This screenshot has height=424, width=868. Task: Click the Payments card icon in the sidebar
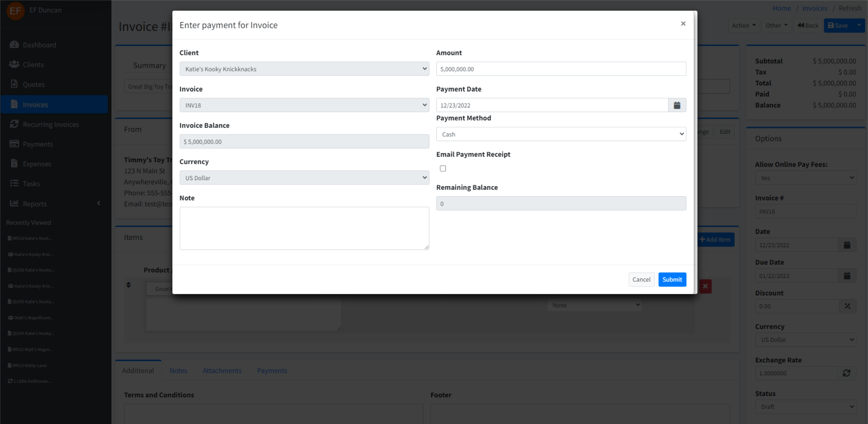pos(14,144)
